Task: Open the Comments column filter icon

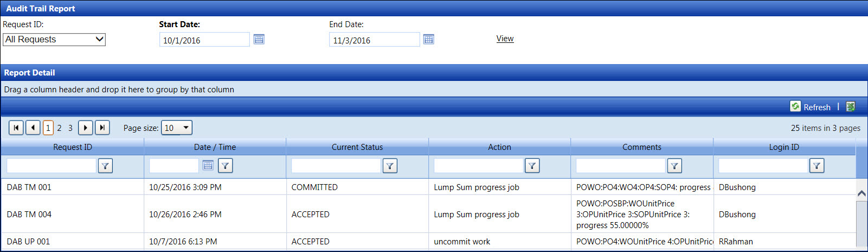Action: [674, 166]
